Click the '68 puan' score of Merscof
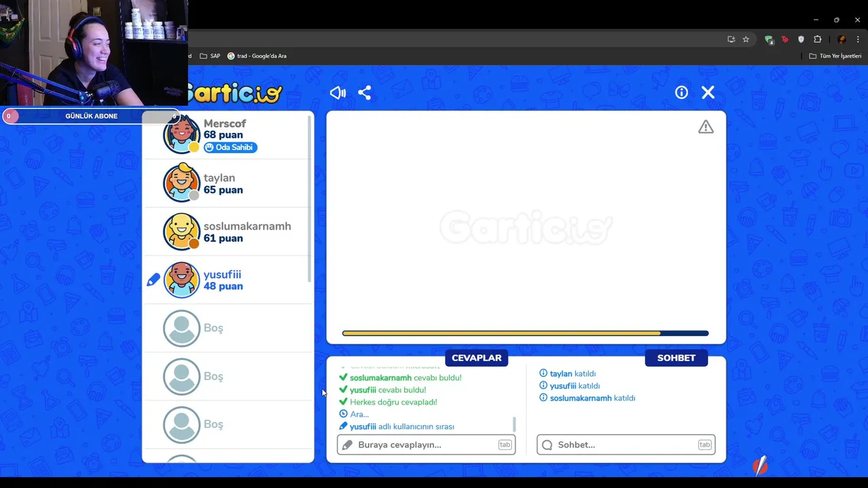 (223, 135)
